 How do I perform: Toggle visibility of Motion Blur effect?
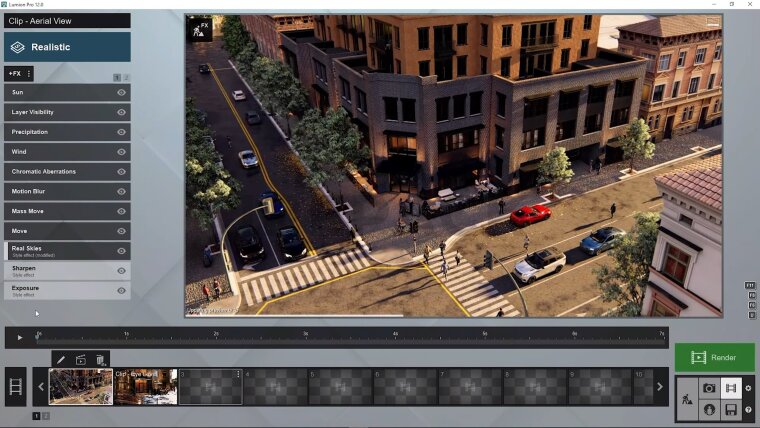pyautogui.click(x=121, y=191)
